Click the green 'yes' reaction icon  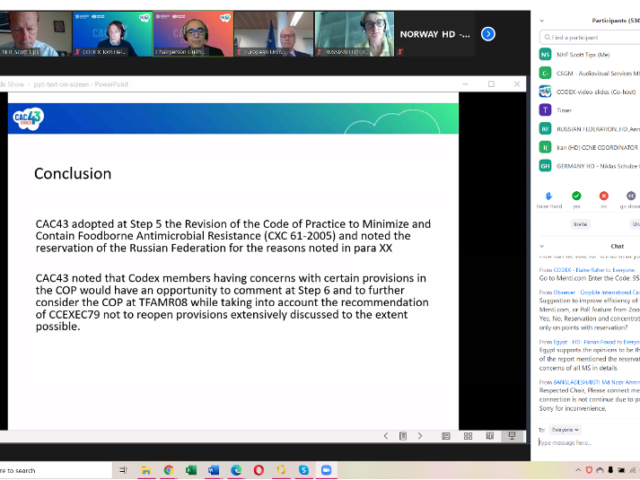coord(576,196)
